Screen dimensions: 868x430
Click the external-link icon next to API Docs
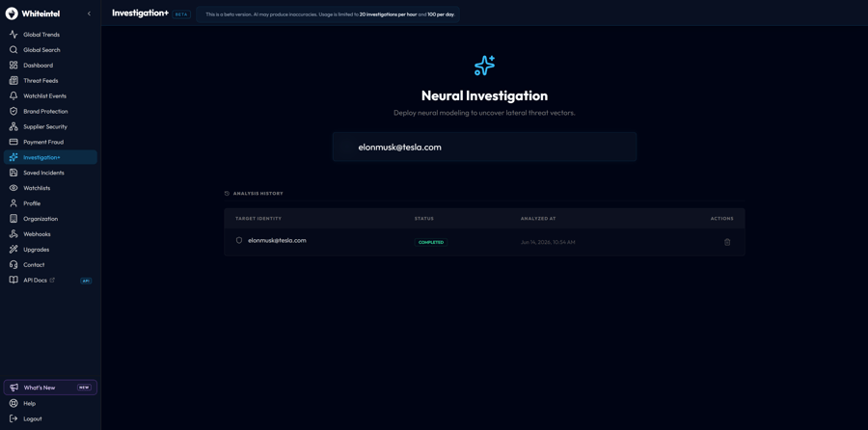tap(53, 280)
